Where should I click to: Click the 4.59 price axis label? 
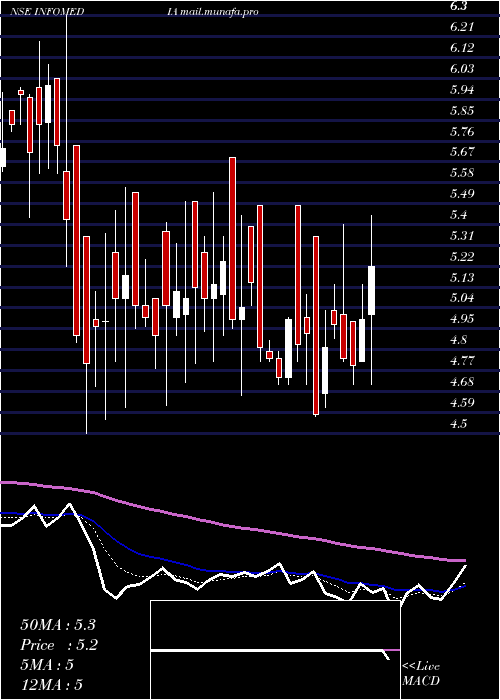[x=462, y=403]
